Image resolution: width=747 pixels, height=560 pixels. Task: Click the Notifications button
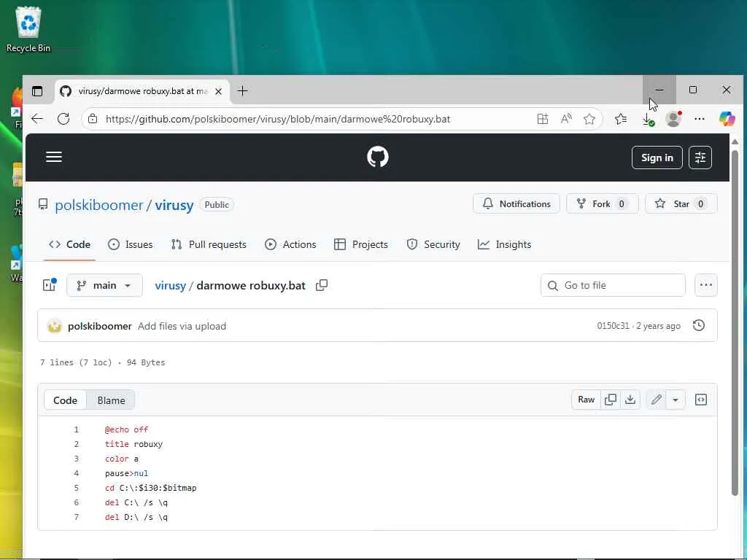[x=516, y=204]
